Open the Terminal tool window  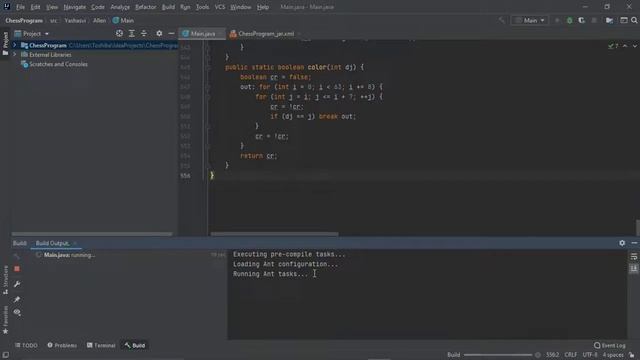[101, 345]
